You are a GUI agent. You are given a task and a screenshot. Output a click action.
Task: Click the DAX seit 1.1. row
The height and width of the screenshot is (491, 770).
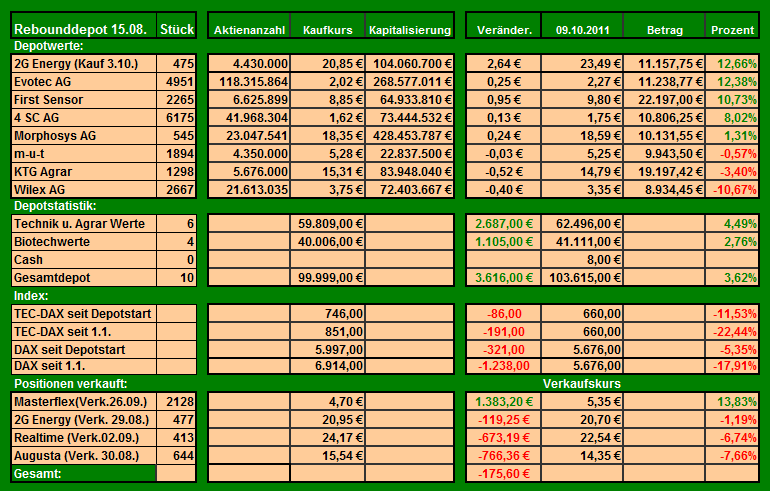84,366
